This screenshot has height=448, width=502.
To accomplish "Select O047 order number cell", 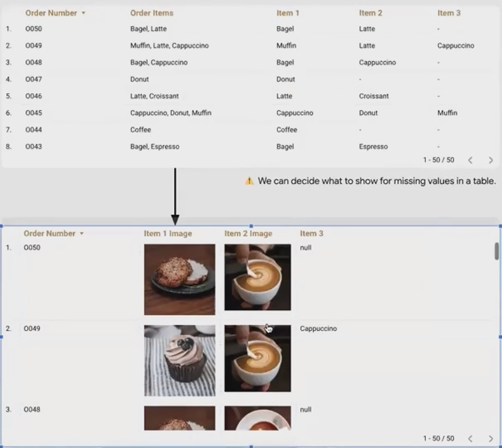I will (34, 79).
